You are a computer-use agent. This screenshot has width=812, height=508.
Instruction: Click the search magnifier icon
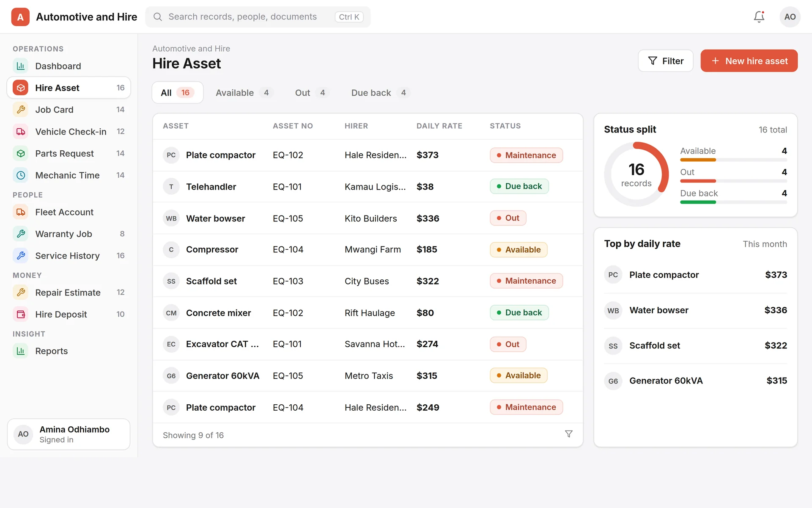click(157, 17)
